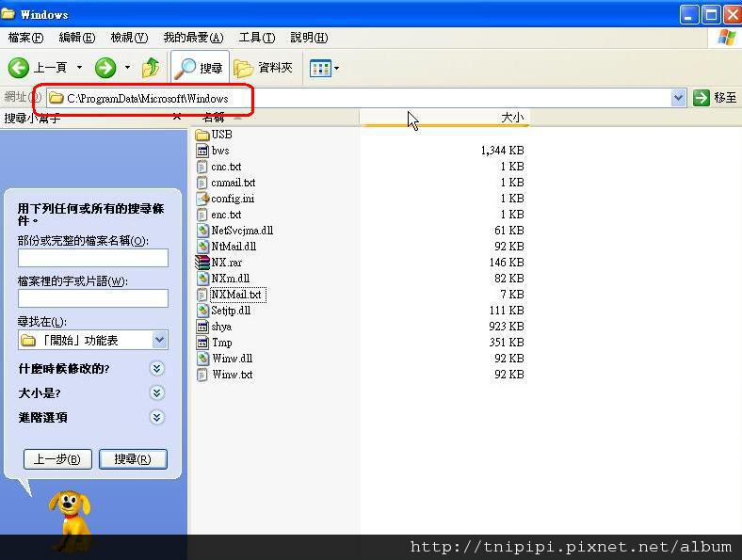Image resolution: width=742 pixels, height=560 pixels.
Task: Go back with the 上一頁 arrow icon
Action: tap(19, 68)
